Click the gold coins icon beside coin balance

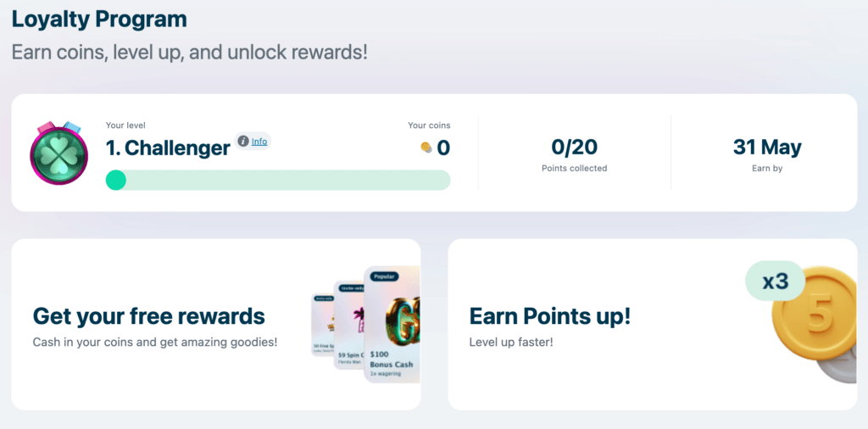point(426,148)
